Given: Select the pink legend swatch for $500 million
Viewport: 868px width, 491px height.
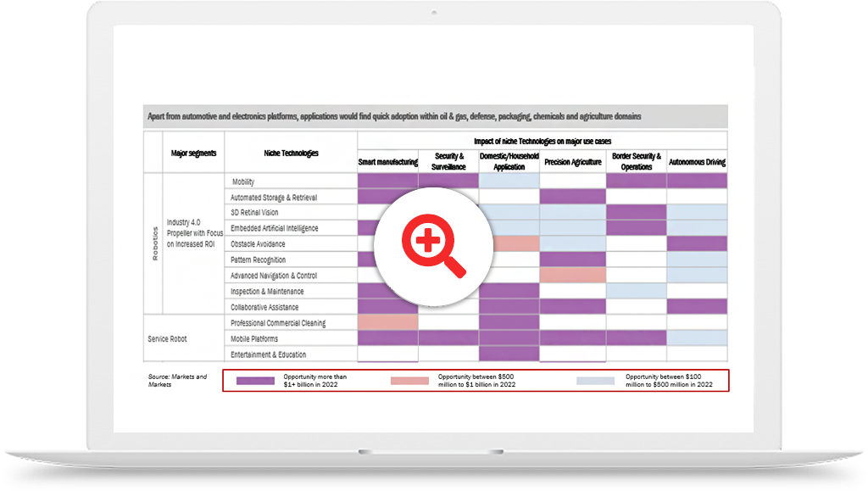Looking at the screenshot, I should tap(409, 381).
